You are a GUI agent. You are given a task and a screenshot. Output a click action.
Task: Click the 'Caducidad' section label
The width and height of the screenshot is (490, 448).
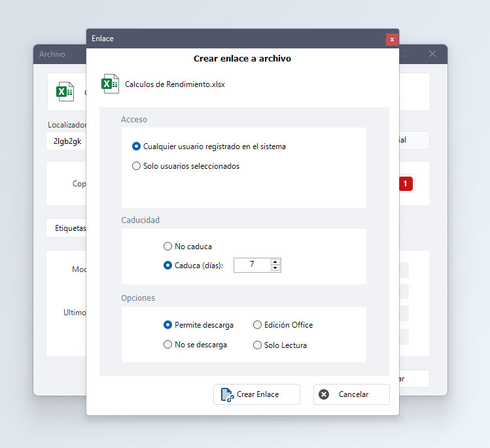[140, 220]
